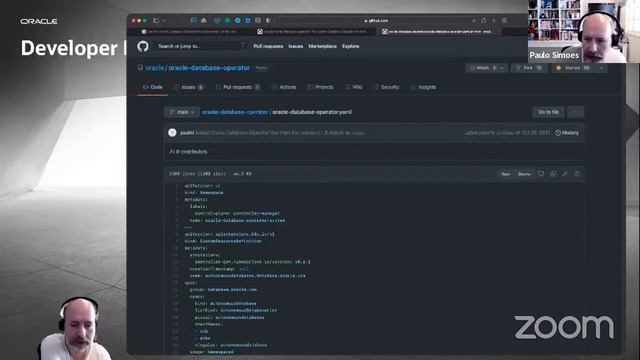
Task: Click the triangle warning-style extension icon
Action: pyautogui.click(x=204, y=20)
